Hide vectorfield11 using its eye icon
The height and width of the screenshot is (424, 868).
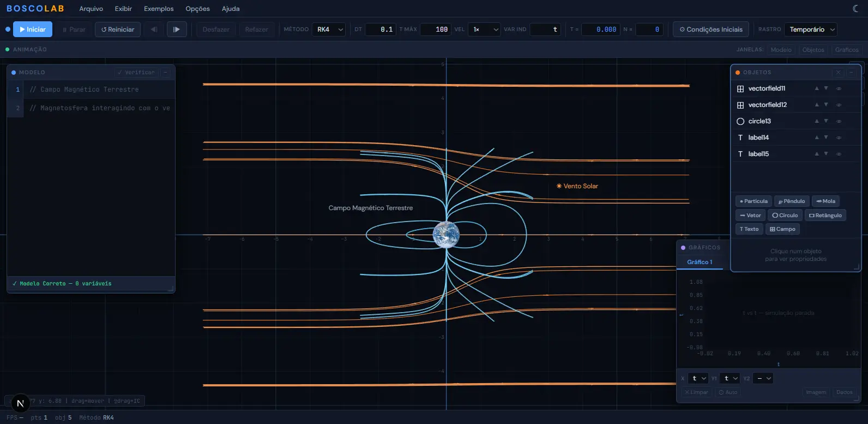pos(839,88)
